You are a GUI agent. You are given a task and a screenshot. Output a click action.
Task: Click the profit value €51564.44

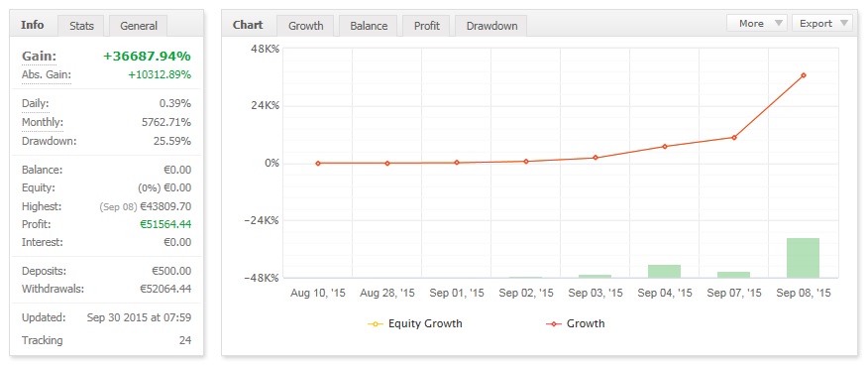point(165,224)
